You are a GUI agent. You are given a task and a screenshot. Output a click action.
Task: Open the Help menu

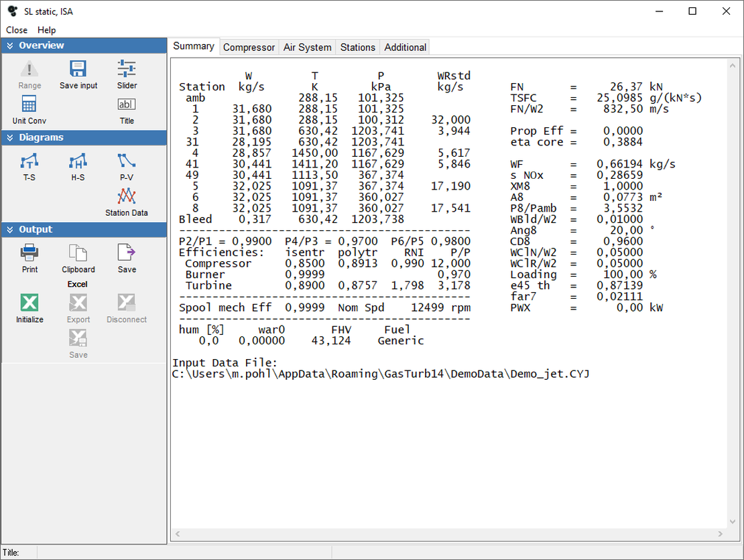[47, 30]
